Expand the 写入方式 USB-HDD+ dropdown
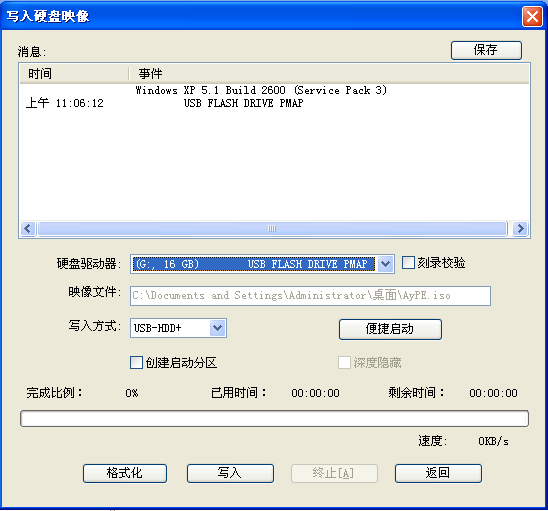This screenshot has height=511, width=548. tap(217, 328)
